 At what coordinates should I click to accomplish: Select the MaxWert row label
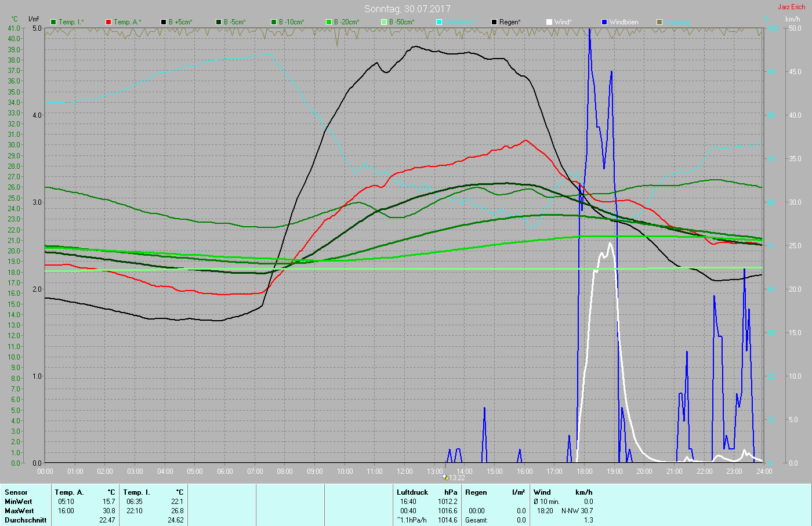click(x=19, y=511)
